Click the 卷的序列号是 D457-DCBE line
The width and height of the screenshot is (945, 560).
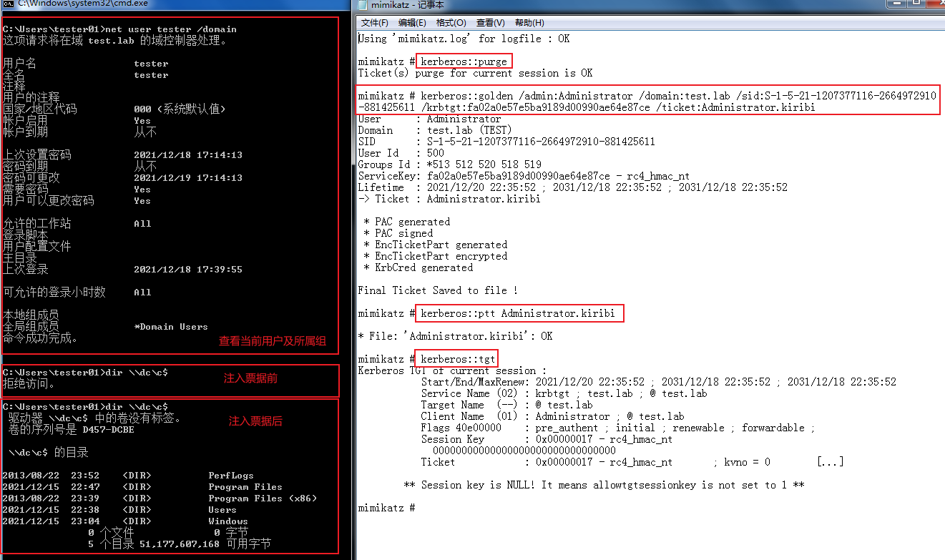coord(72,430)
